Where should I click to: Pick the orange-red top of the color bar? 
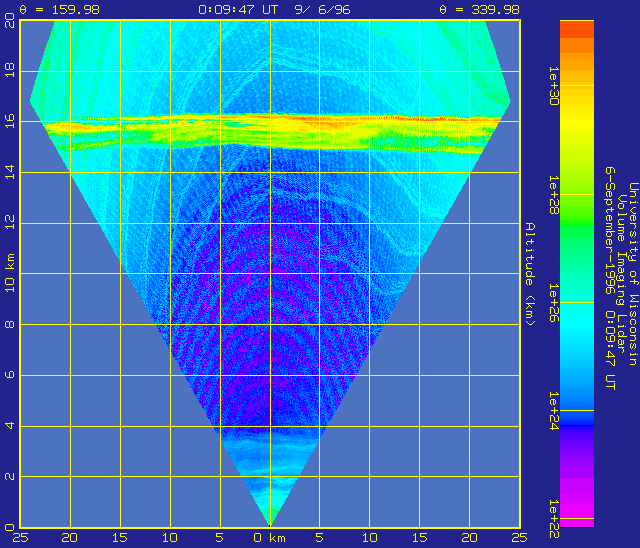point(577,29)
